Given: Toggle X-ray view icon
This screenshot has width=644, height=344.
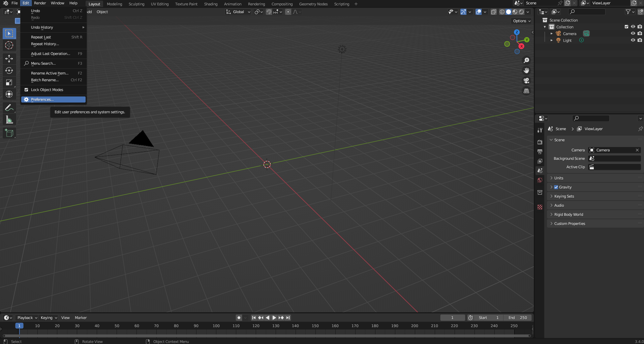Looking at the screenshot, I should tap(494, 12).
